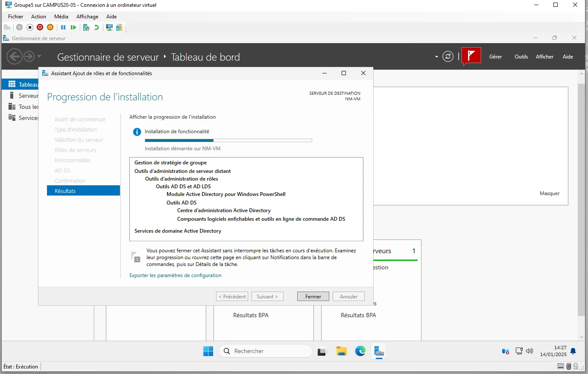Open the Action menu
Screen dimensions: 588x374
coord(38,17)
